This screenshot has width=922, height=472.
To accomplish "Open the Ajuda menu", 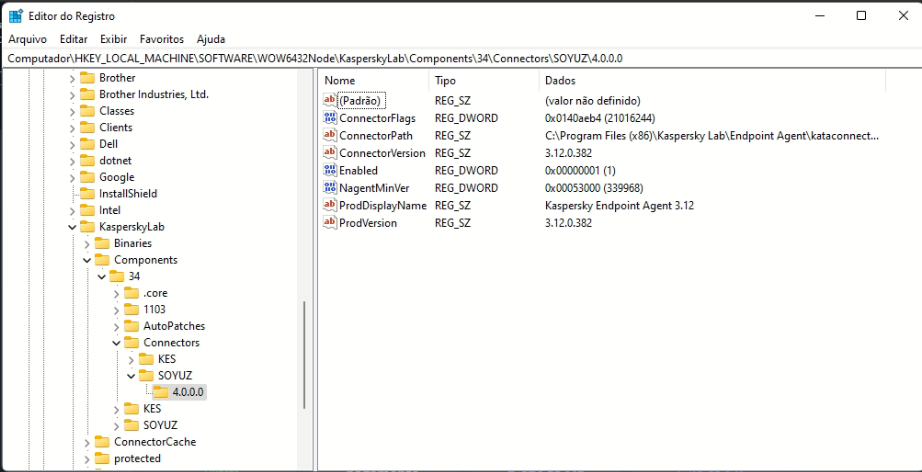I will coord(211,39).
